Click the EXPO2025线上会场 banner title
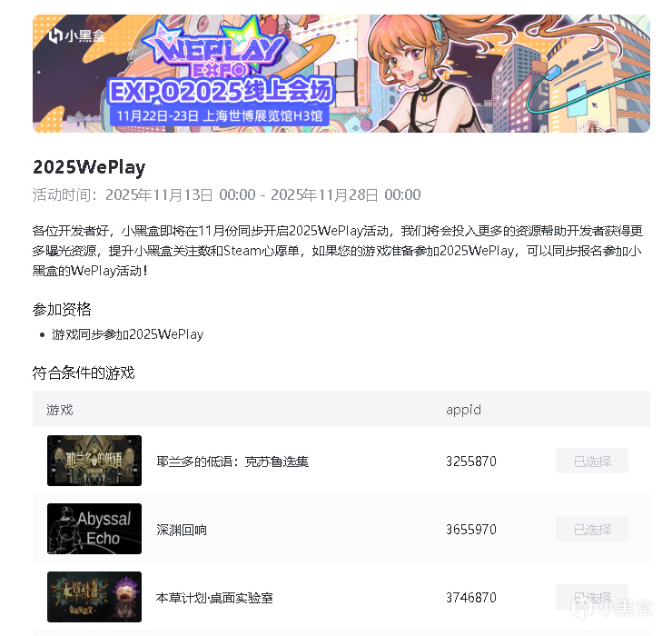Viewport: 672px width, 636px height. pos(221,91)
